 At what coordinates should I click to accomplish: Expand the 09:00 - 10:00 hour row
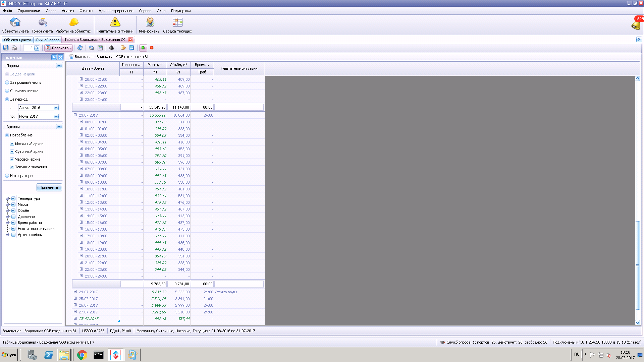pyautogui.click(x=81, y=182)
